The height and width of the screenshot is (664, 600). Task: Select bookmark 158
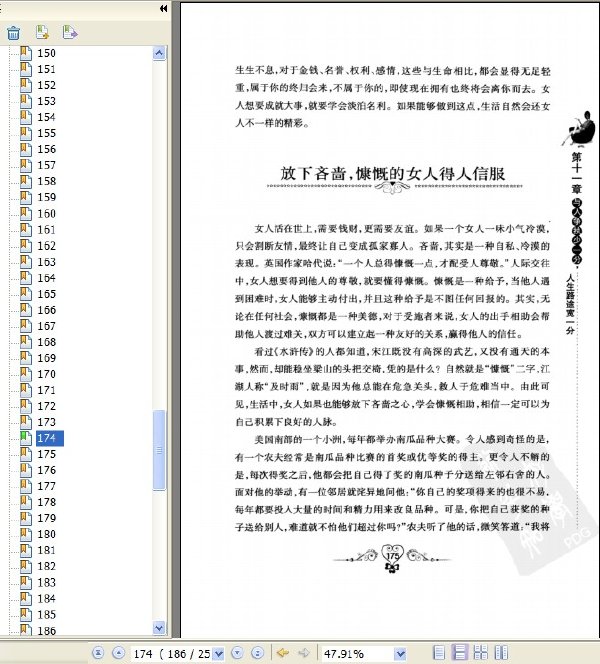46,181
